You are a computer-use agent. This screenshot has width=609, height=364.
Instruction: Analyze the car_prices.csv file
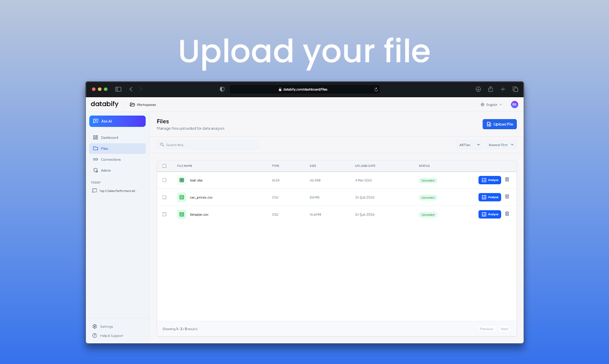coord(490,197)
